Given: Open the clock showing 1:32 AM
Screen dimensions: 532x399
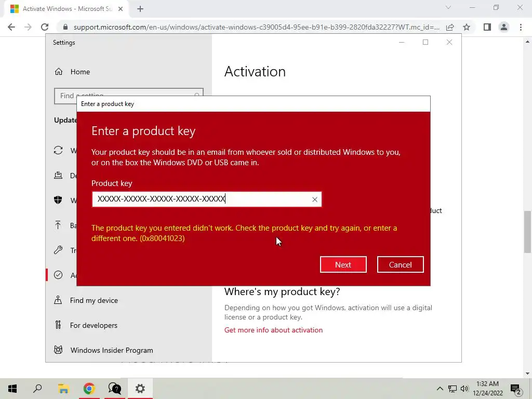Looking at the screenshot, I should coord(487,389).
